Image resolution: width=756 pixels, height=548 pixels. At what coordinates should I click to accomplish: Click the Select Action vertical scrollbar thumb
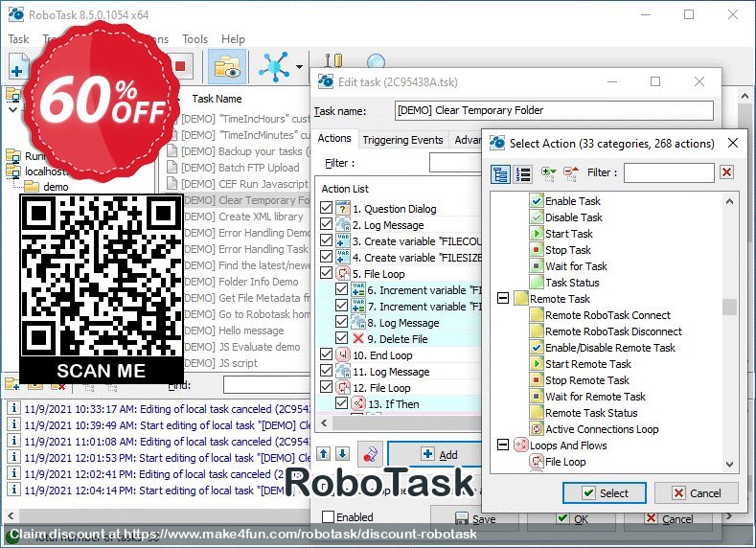729,307
